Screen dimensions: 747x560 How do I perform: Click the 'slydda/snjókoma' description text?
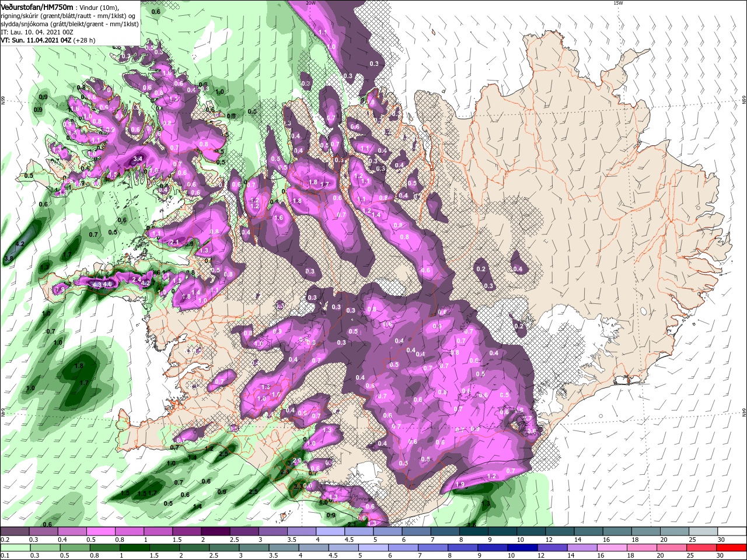[25, 24]
